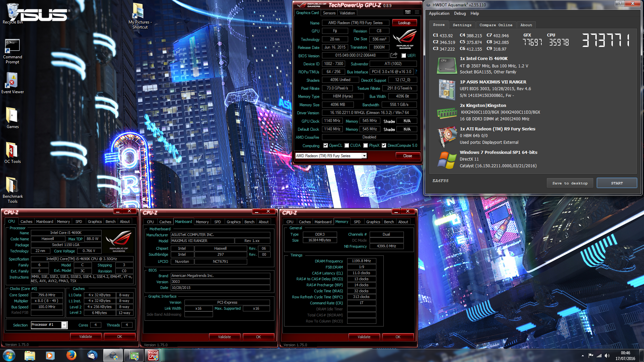Select Compare Online tab in Aquamark
This screenshot has height=362, width=644.
tap(496, 25)
